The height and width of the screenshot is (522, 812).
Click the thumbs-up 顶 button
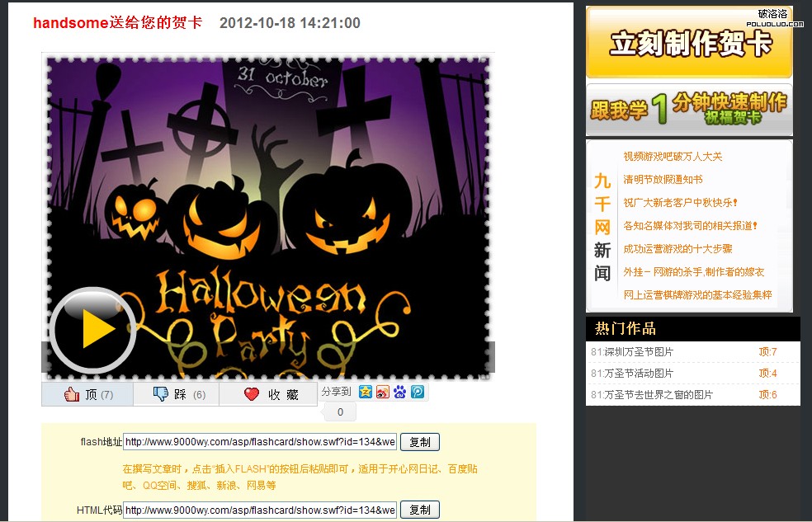click(88, 394)
